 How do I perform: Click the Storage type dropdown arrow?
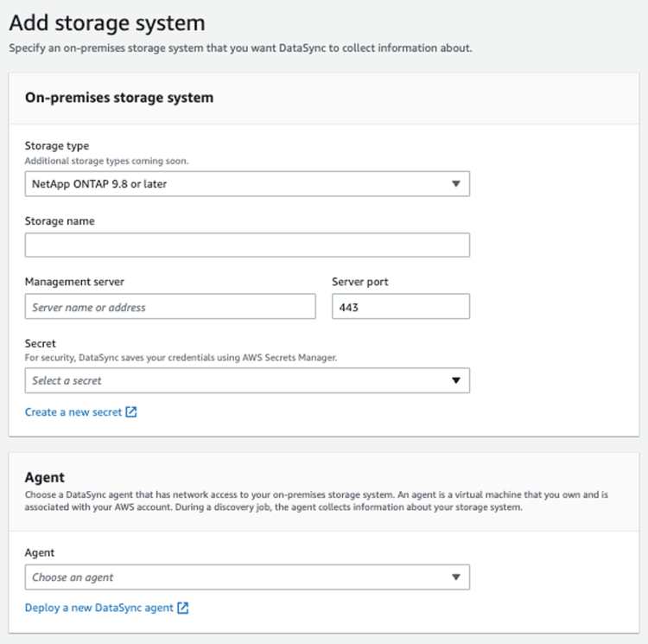[x=456, y=184]
